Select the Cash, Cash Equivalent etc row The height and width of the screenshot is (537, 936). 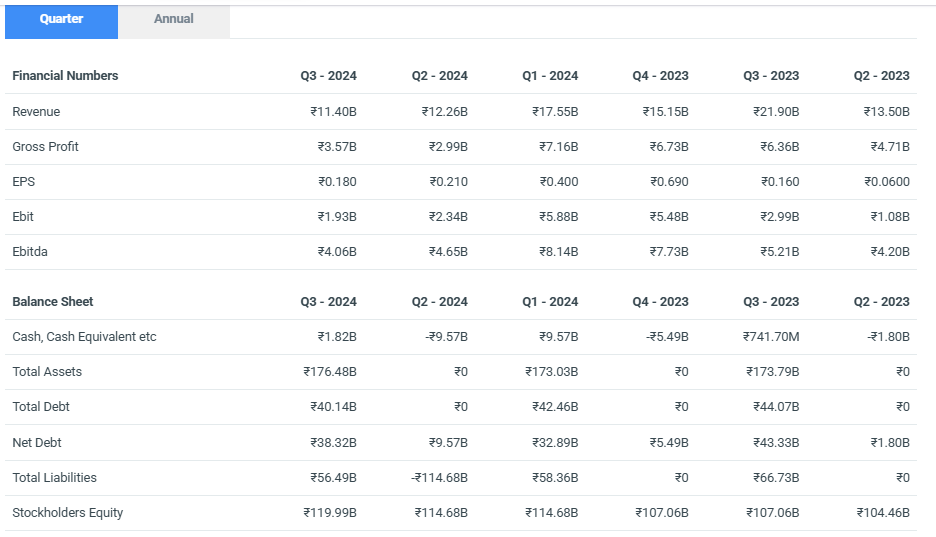[84, 337]
